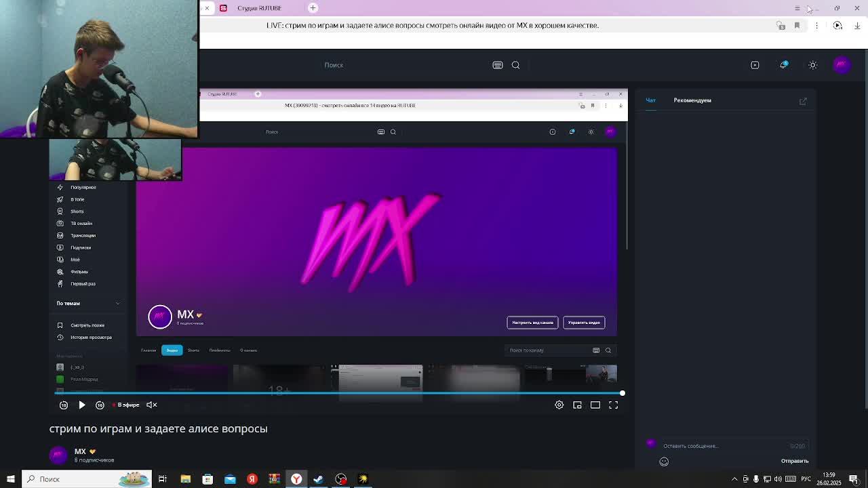Close the leftmost browser tab

tap(207, 7)
